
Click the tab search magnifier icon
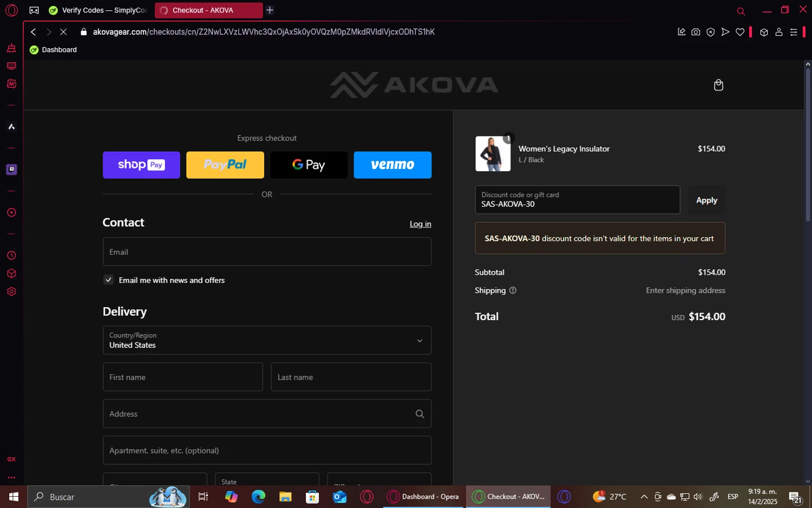tap(741, 11)
